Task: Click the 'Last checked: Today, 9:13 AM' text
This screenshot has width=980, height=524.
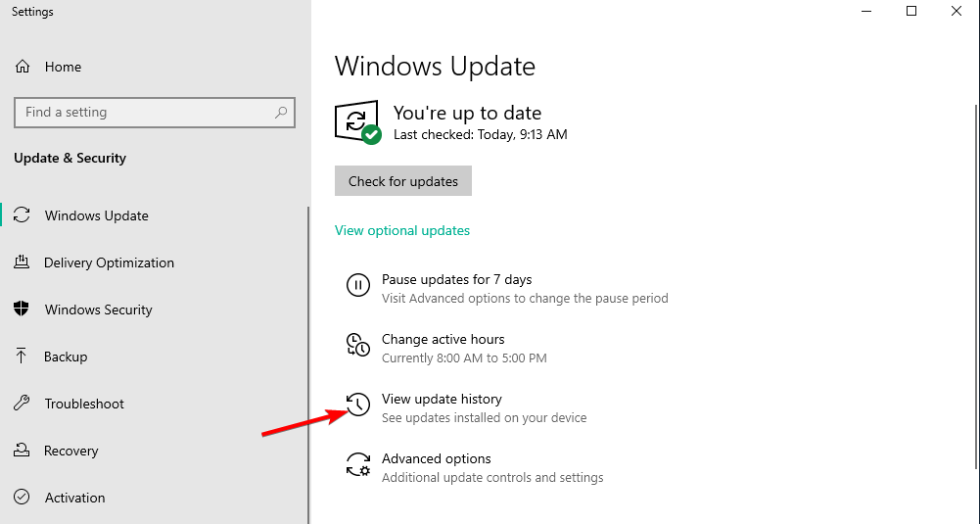Action: (x=480, y=134)
